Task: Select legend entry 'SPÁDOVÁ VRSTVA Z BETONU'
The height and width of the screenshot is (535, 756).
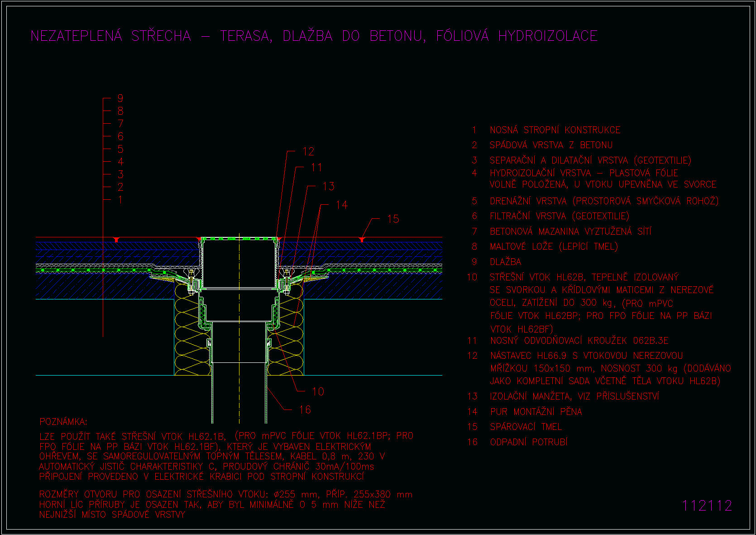Action: pos(551,145)
